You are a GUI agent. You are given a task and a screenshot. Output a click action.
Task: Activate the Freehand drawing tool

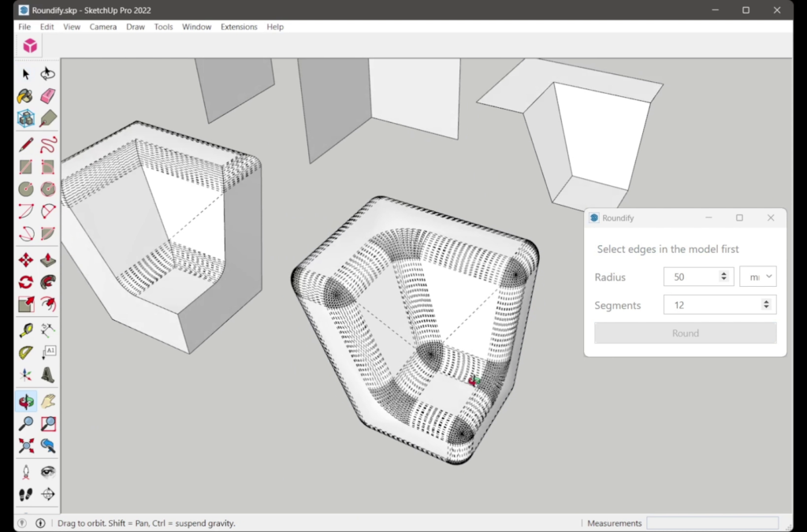[48, 144]
